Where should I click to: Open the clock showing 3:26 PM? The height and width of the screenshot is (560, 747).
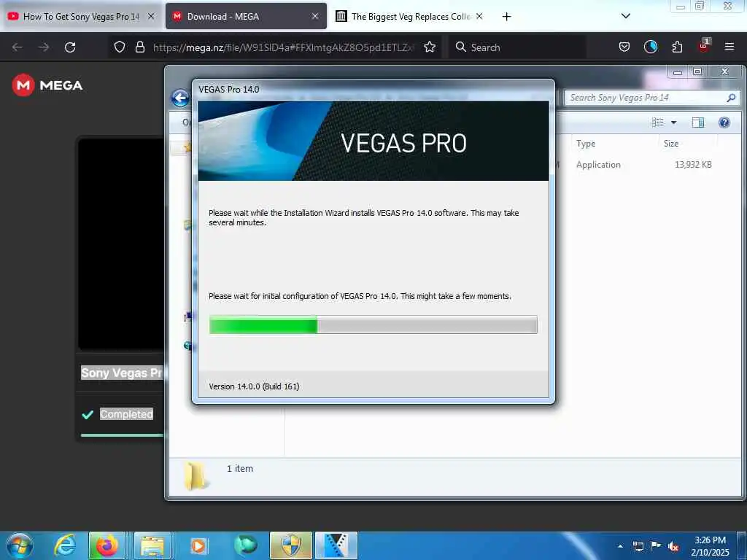[710, 546]
